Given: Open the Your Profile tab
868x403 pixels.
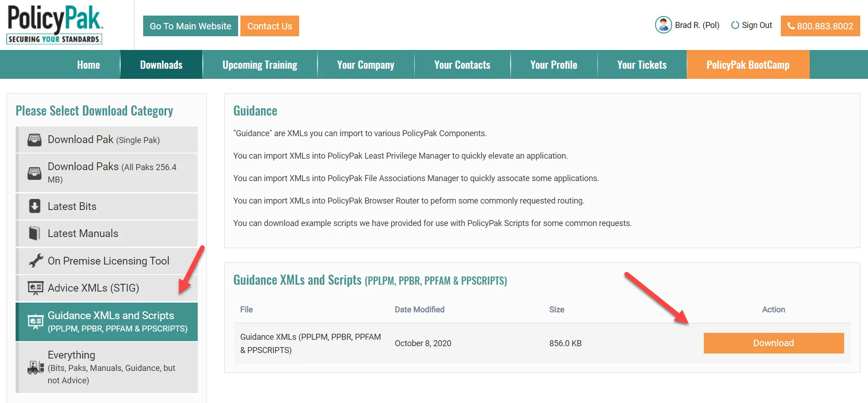Looking at the screenshot, I should [x=554, y=65].
